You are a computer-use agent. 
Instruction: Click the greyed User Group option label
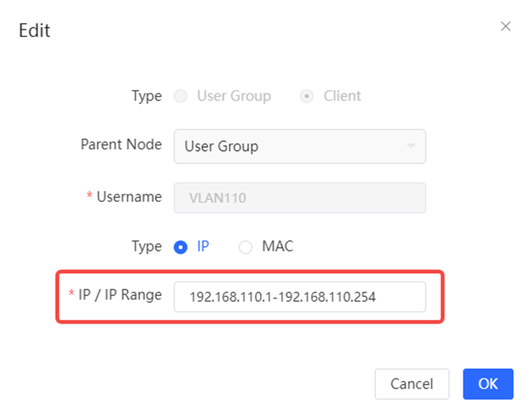tap(234, 96)
